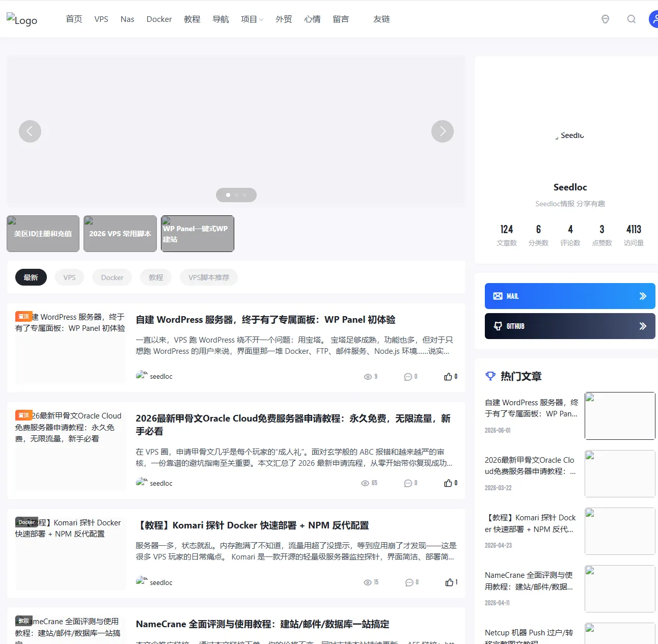Open article title 自建 WordPress 服务器 WP Panel 初体验
The image size is (658, 644).
click(265, 320)
